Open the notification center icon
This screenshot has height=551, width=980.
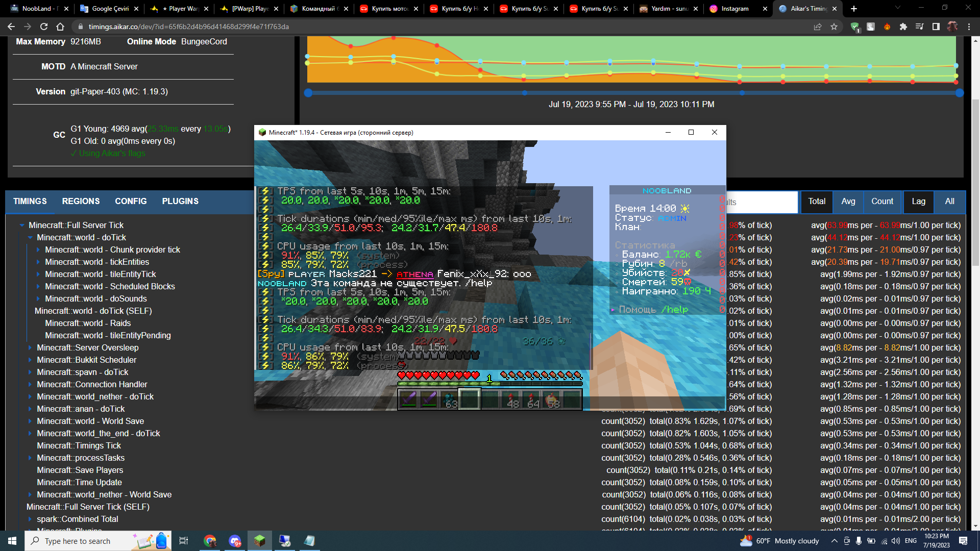(x=963, y=541)
